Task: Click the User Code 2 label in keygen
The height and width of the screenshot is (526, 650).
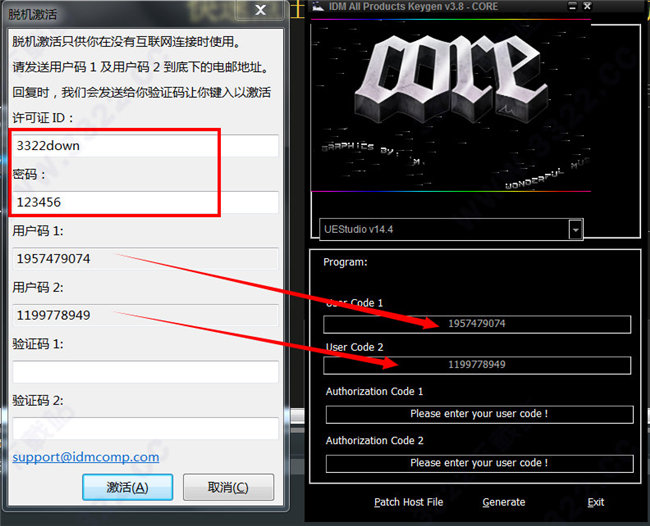Action: click(x=354, y=347)
